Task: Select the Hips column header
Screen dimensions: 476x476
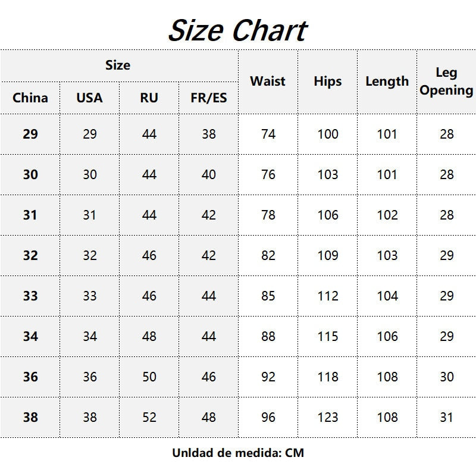Action: [x=328, y=82]
